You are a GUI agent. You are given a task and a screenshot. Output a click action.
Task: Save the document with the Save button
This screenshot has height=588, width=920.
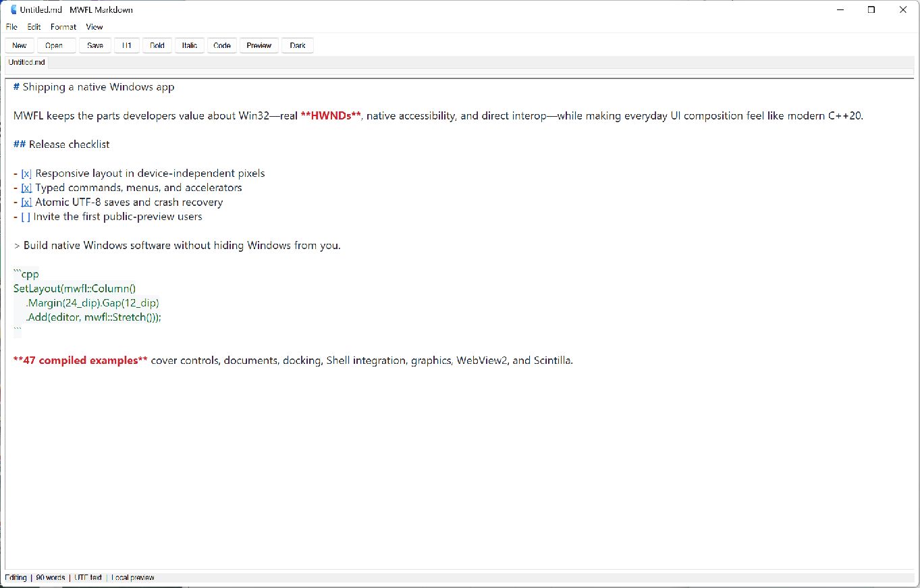tap(95, 45)
